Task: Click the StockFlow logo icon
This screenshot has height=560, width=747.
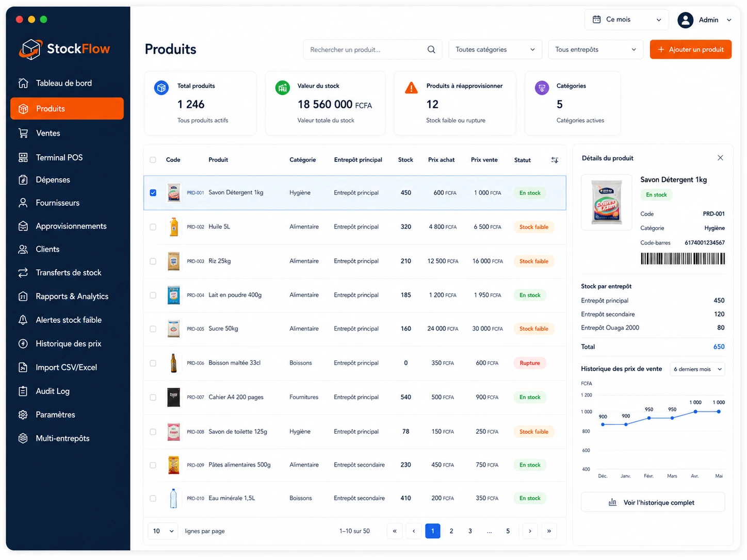Action: [x=30, y=49]
